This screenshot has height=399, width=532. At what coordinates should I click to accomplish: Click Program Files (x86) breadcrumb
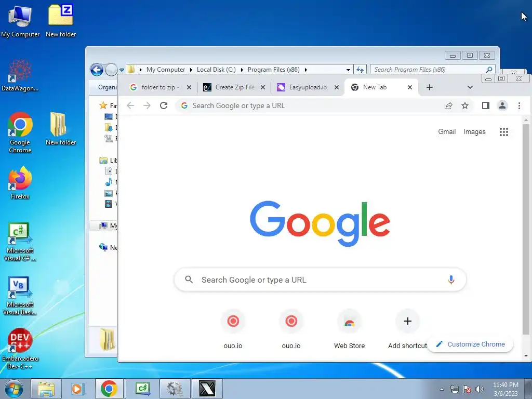point(273,70)
